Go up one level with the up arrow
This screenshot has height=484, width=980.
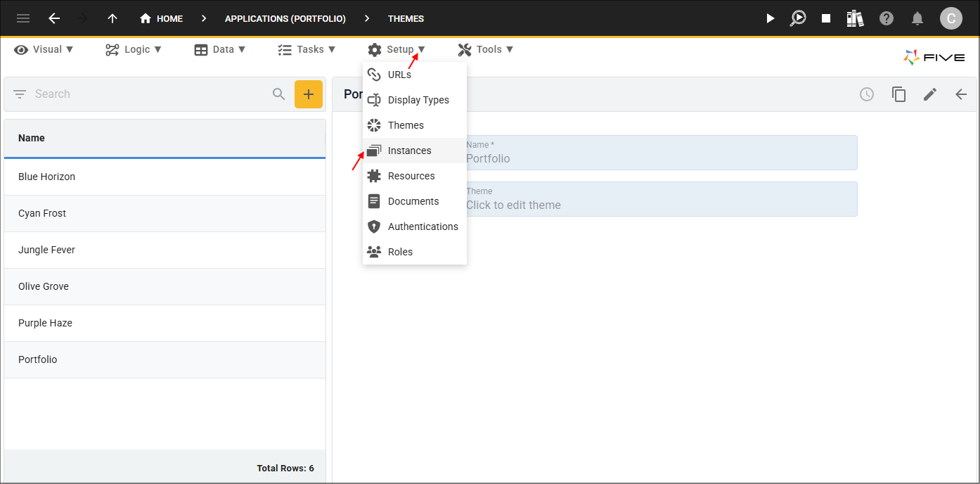click(x=112, y=18)
